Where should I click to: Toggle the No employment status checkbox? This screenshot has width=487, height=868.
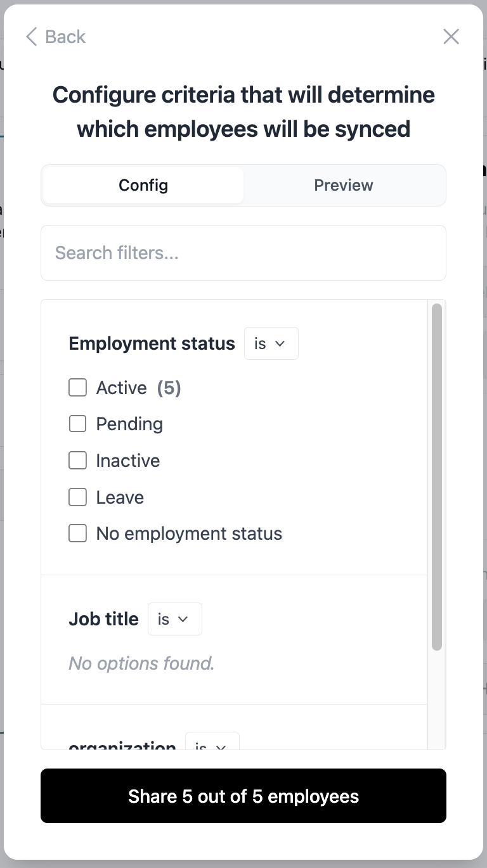click(x=77, y=533)
